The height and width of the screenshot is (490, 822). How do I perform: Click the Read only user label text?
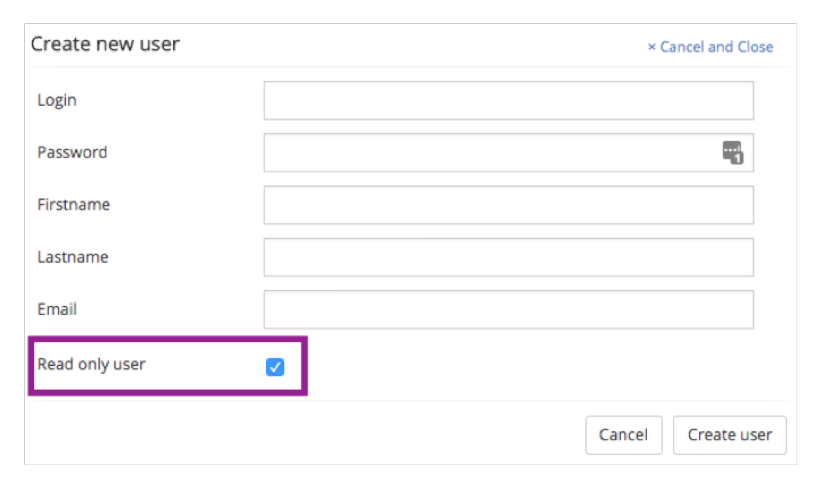[x=91, y=364]
